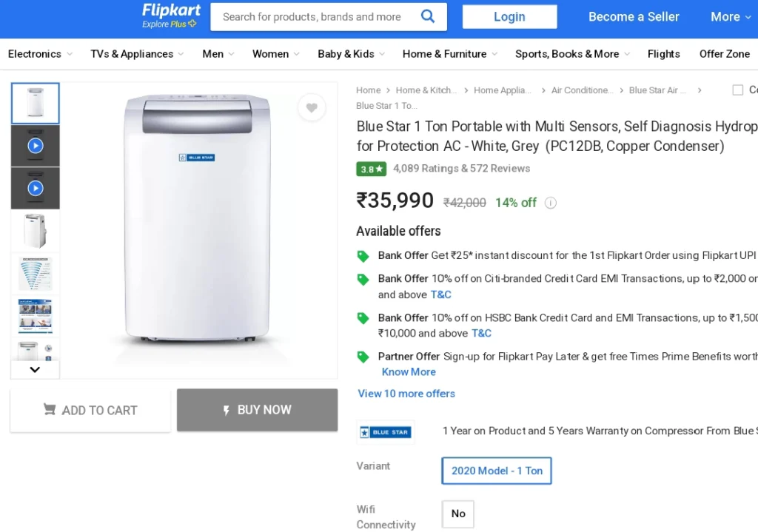Image resolution: width=758 pixels, height=532 pixels.
Task: Click the Flipkart Explore Plus logo
Action: (x=171, y=16)
